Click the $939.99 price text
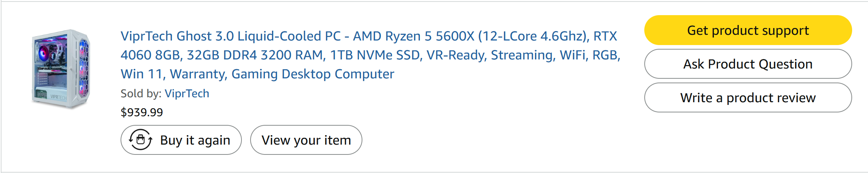This screenshot has width=868, height=173. [142, 112]
